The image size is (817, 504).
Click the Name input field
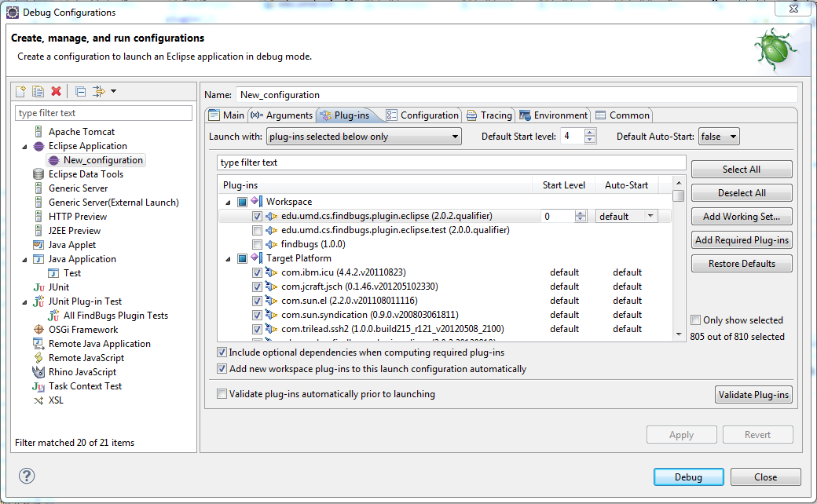[516, 95]
